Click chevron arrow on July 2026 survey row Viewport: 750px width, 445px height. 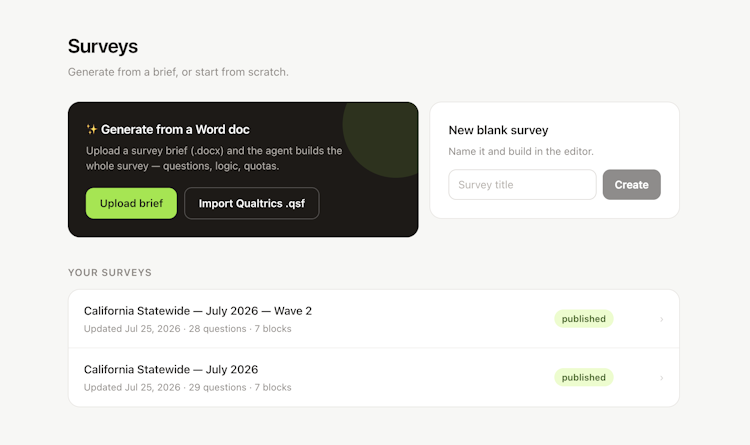[662, 378]
